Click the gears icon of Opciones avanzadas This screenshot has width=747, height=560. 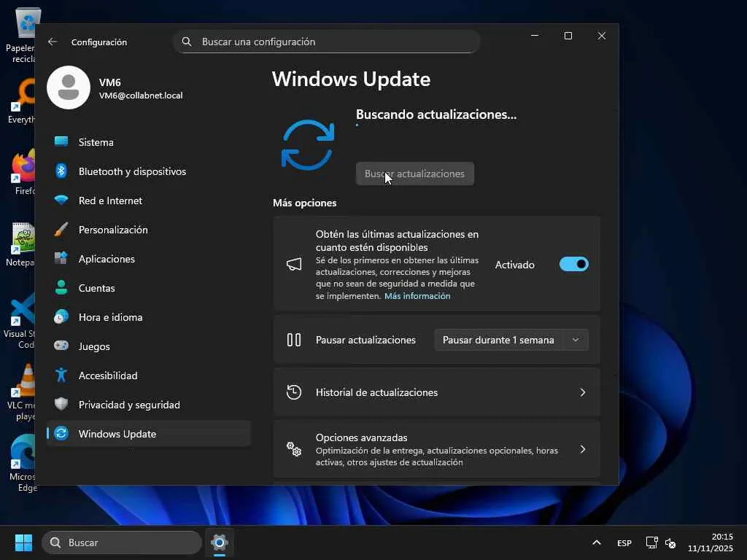(294, 449)
